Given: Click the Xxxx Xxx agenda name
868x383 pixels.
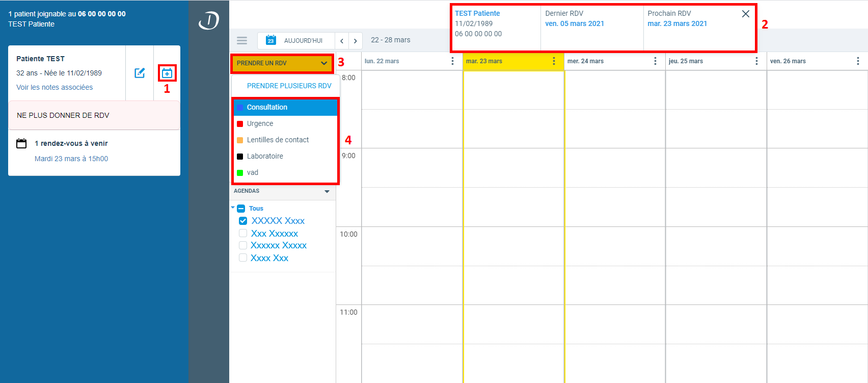Looking at the screenshot, I should [x=269, y=258].
